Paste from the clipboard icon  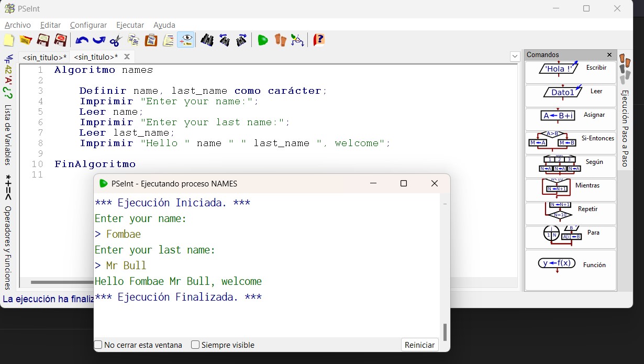point(151,40)
